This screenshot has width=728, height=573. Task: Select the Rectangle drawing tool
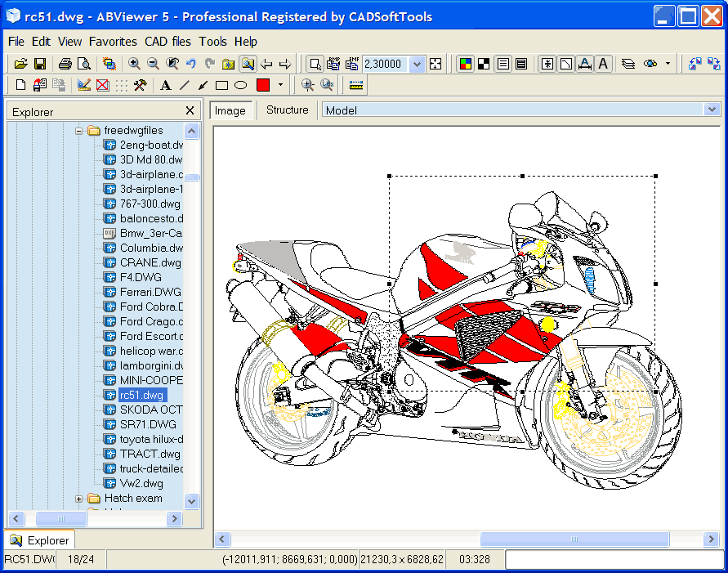click(x=220, y=84)
